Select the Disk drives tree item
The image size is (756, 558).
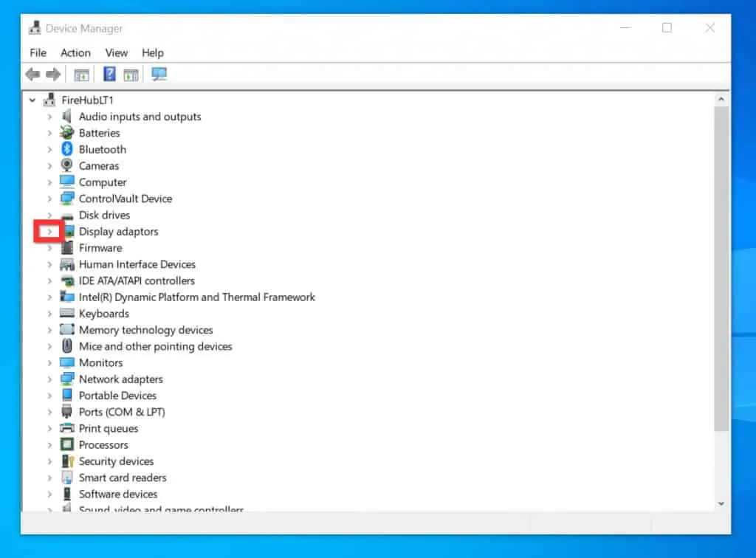coord(105,215)
